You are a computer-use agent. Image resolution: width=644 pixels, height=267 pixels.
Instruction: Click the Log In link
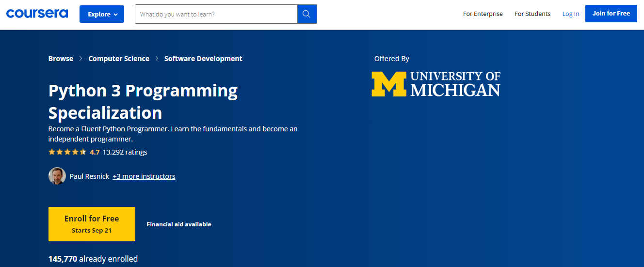pyautogui.click(x=570, y=14)
